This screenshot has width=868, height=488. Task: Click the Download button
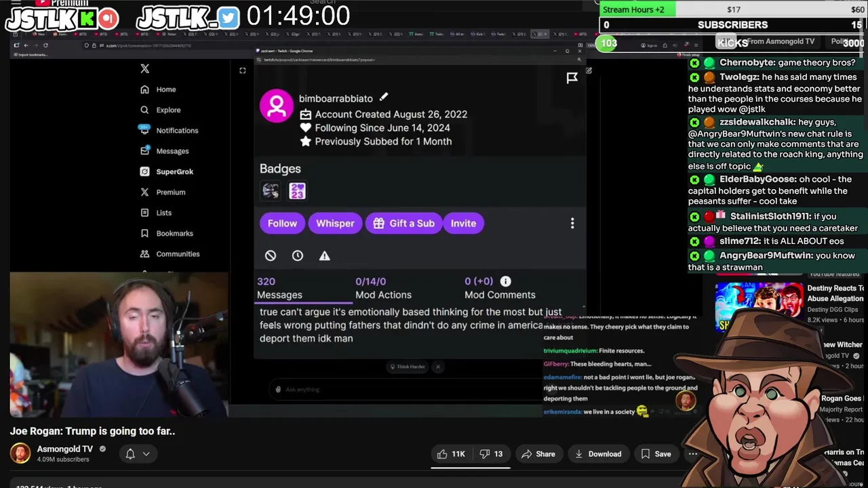pos(598,454)
